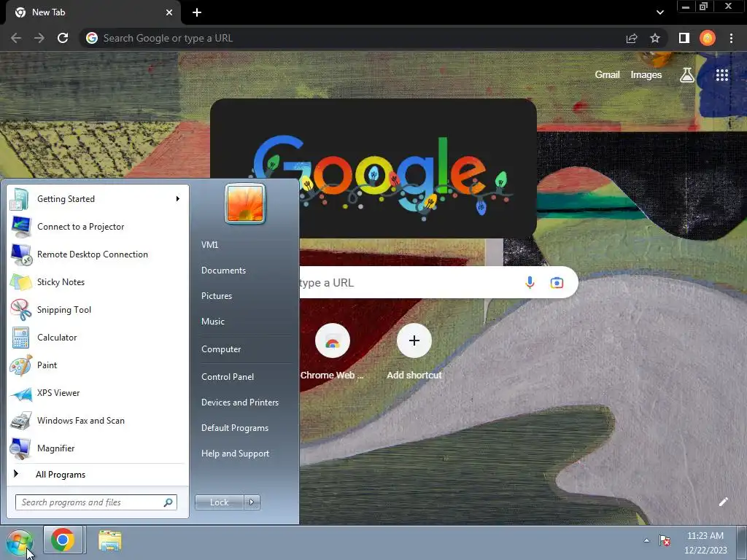Click the Search programs and files box
This screenshot has width=747, height=560.
click(x=96, y=502)
